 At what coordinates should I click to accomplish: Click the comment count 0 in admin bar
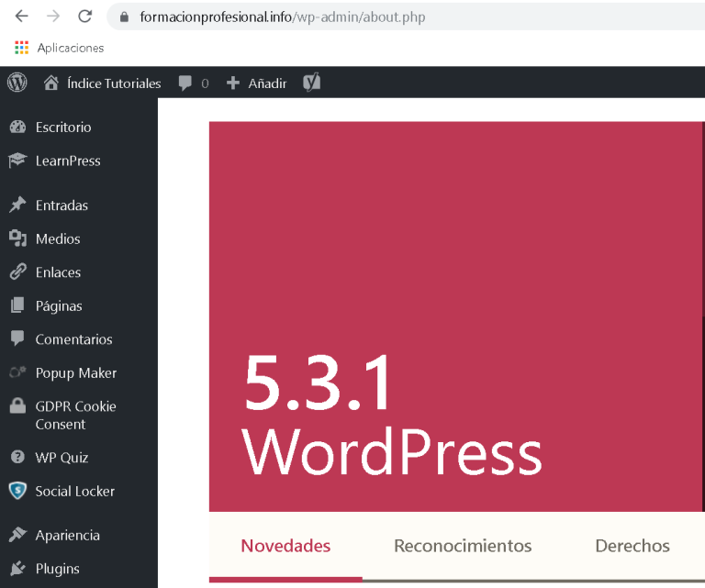click(205, 83)
